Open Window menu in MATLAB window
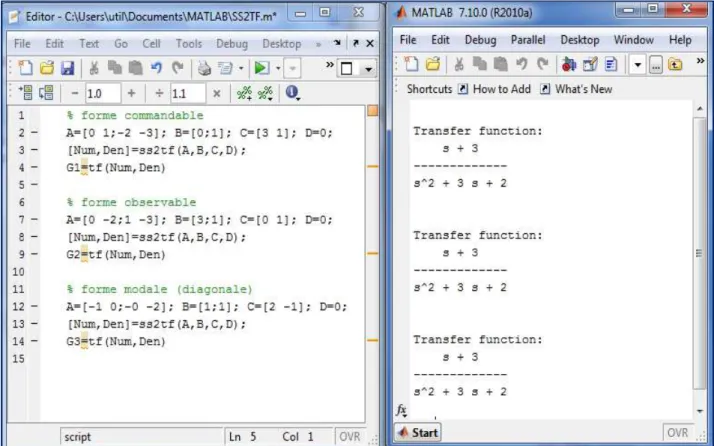The image size is (714, 446). tap(633, 40)
